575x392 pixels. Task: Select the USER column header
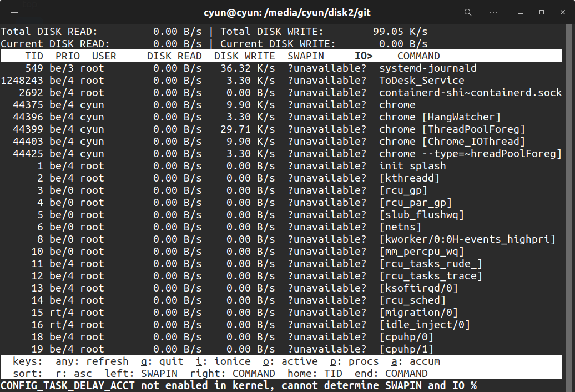pos(104,56)
